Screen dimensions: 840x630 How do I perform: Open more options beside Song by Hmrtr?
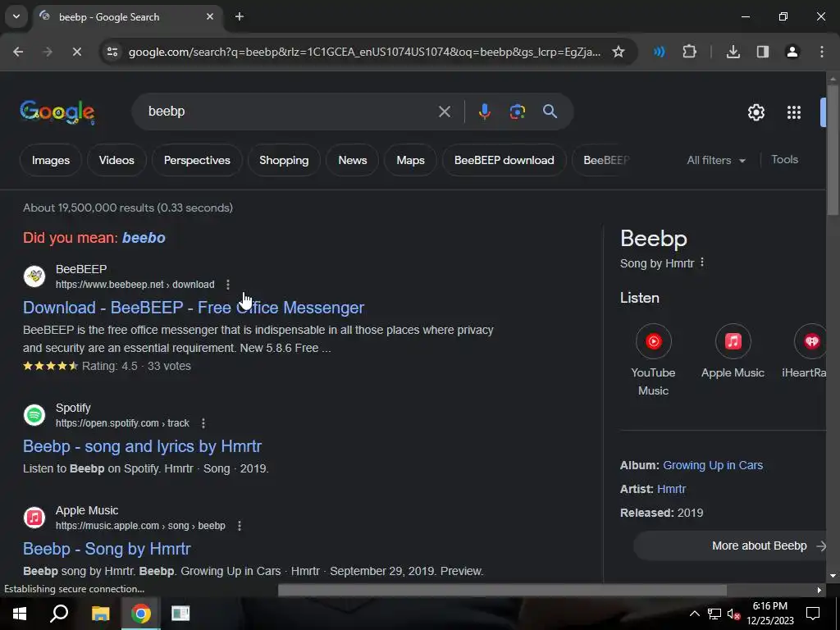click(x=702, y=262)
